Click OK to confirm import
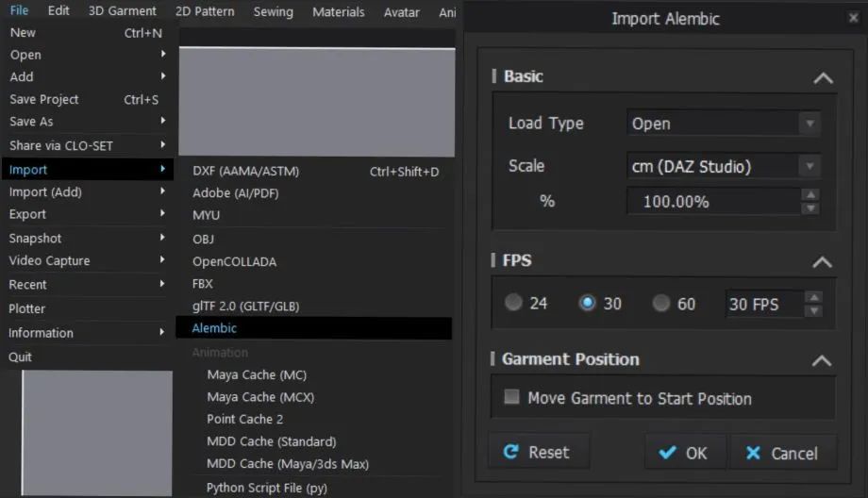Screen dimensions: 868x498 pyautogui.click(x=685, y=453)
